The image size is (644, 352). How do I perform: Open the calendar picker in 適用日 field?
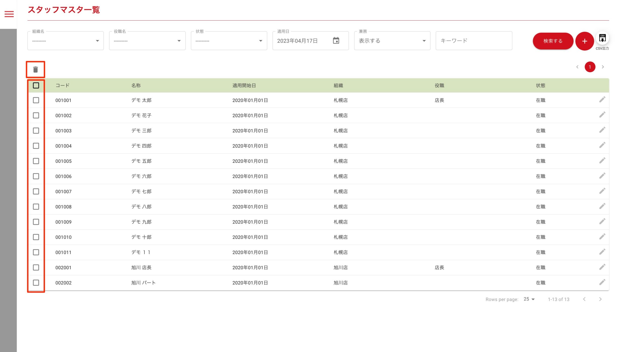coord(336,41)
